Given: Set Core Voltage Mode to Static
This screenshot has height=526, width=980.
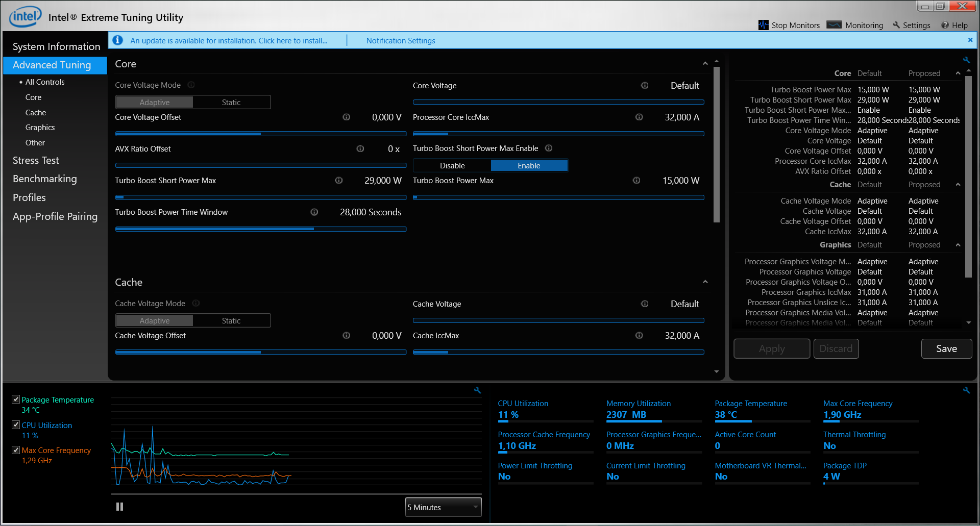Looking at the screenshot, I should click(x=231, y=102).
